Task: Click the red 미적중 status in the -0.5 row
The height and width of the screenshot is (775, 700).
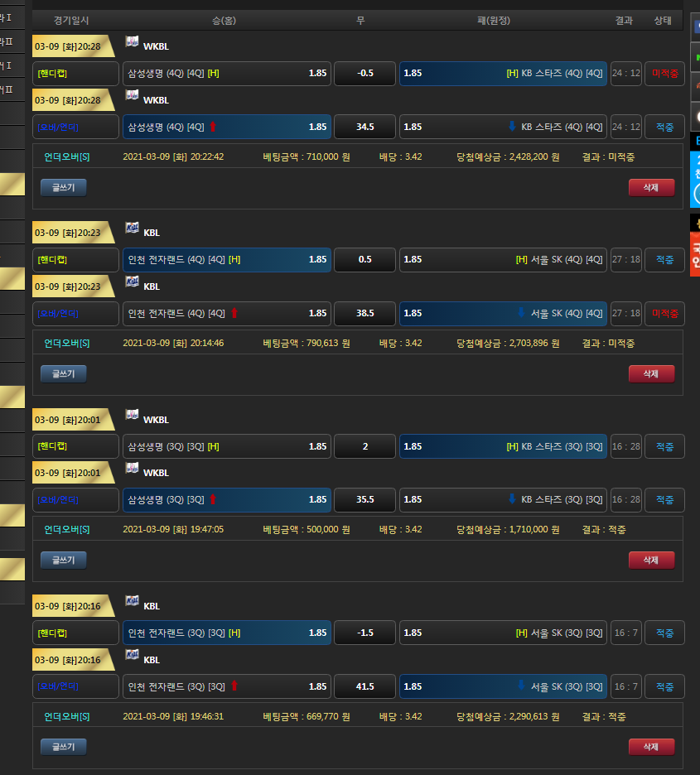Action: 664,73
